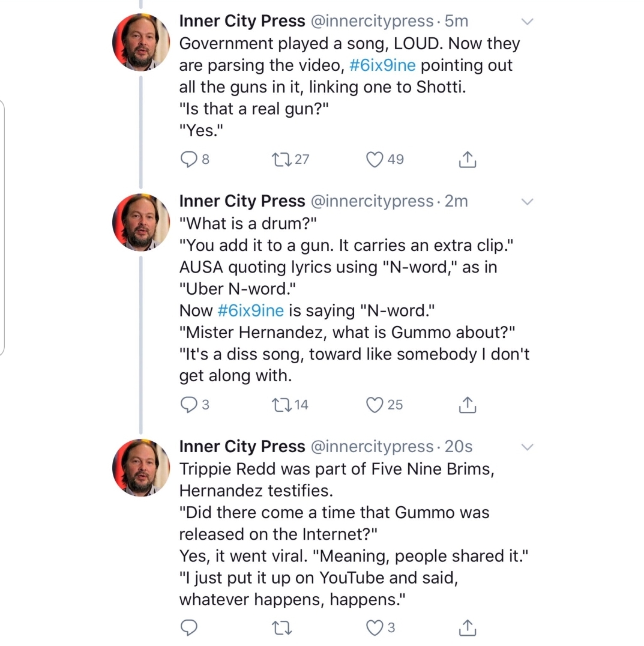Retweet the tweet with 27 retweets

pyautogui.click(x=280, y=160)
